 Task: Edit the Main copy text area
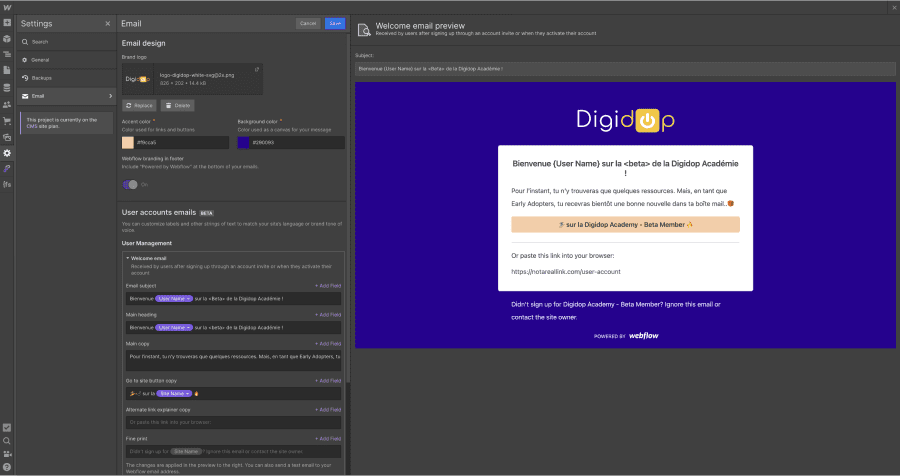[234, 361]
